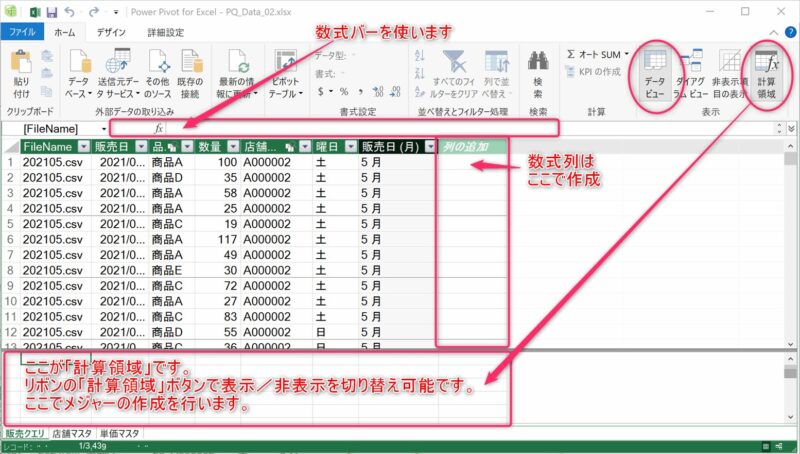This screenshot has height=454, width=800.
Task: Select cell 商品E in row 8
Action: [172, 270]
